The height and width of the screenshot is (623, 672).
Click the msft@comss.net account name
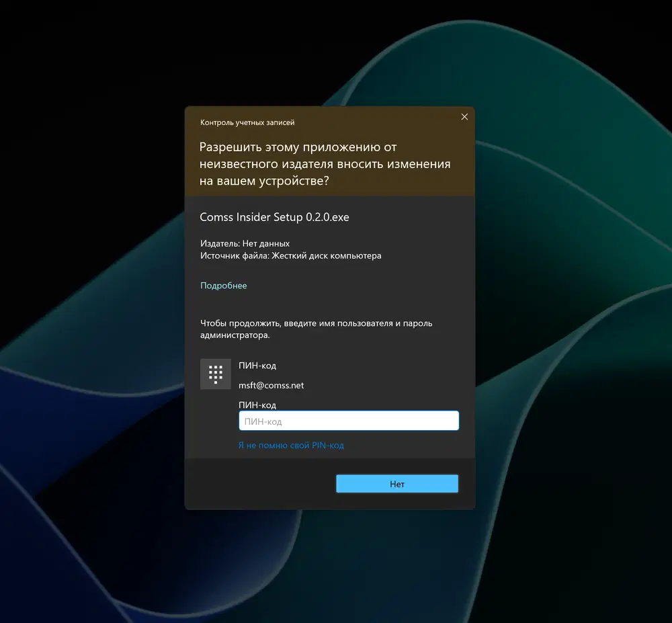click(271, 385)
